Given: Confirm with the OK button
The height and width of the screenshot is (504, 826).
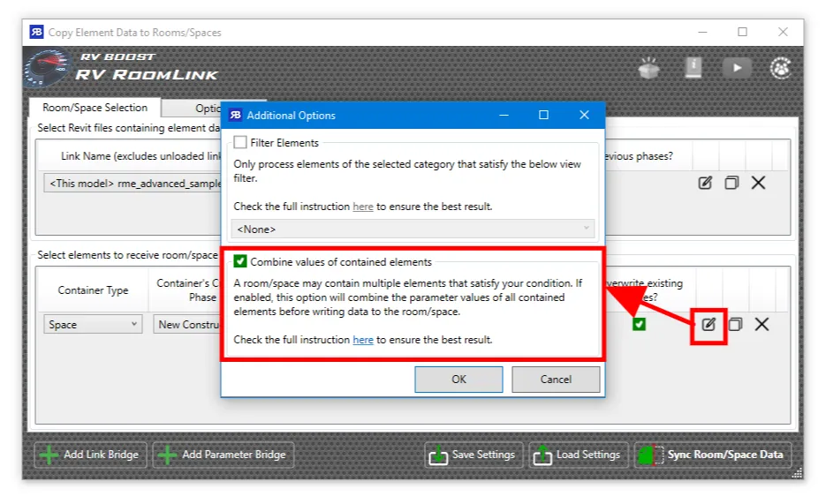Looking at the screenshot, I should 458,380.
